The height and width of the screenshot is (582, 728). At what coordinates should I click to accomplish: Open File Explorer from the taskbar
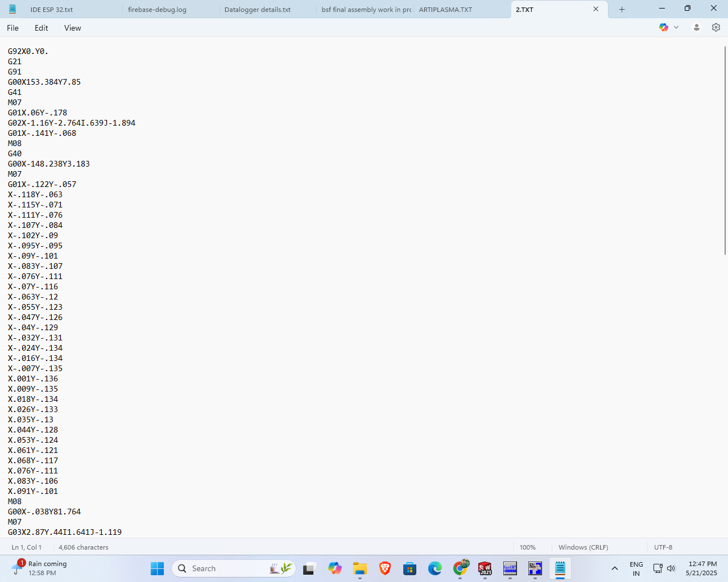[x=360, y=568]
